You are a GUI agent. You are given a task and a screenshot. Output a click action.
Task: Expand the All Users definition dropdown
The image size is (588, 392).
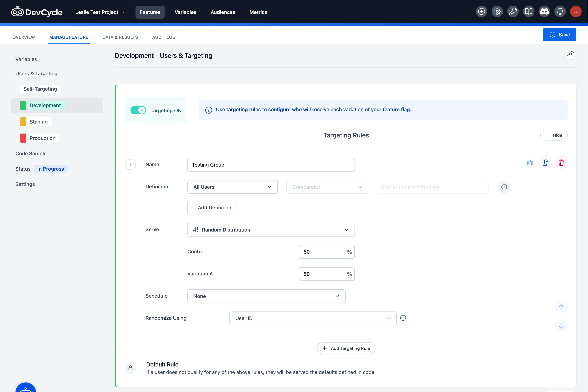click(232, 187)
